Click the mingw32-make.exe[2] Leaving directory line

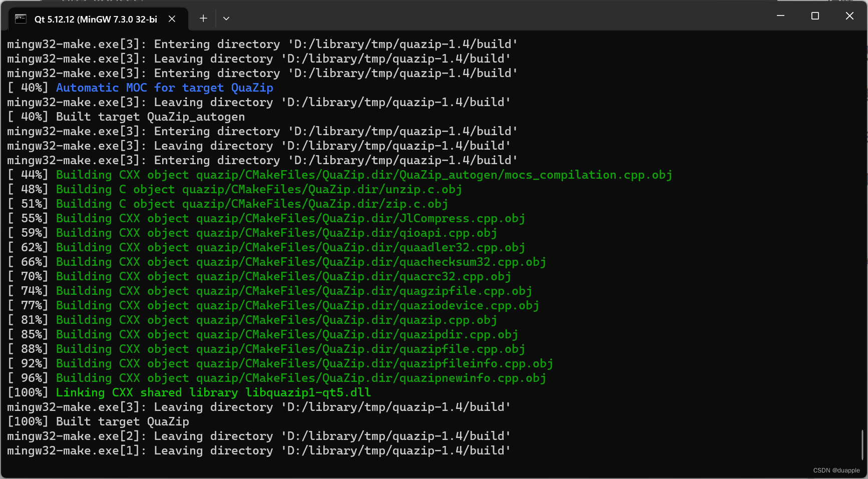pyautogui.click(x=259, y=436)
